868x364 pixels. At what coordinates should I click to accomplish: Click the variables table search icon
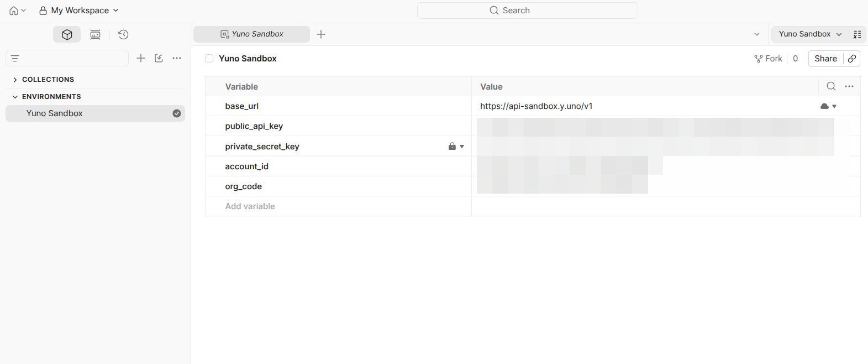point(831,86)
